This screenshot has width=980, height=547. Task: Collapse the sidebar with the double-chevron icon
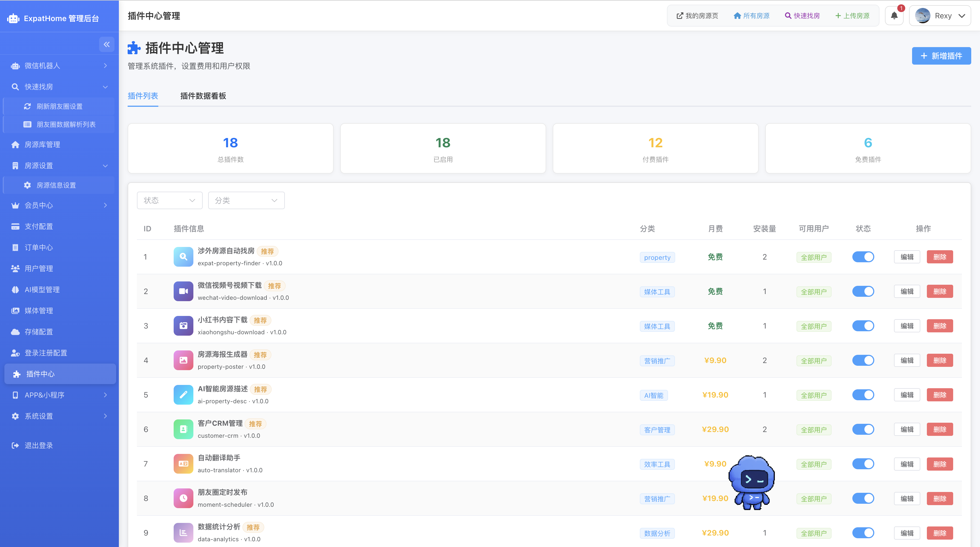coord(107,45)
